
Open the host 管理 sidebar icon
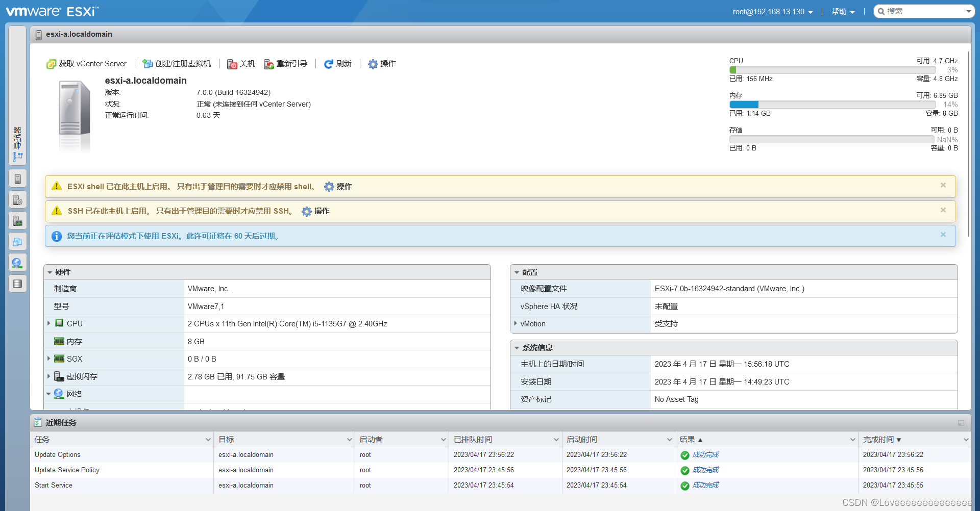[18, 199]
